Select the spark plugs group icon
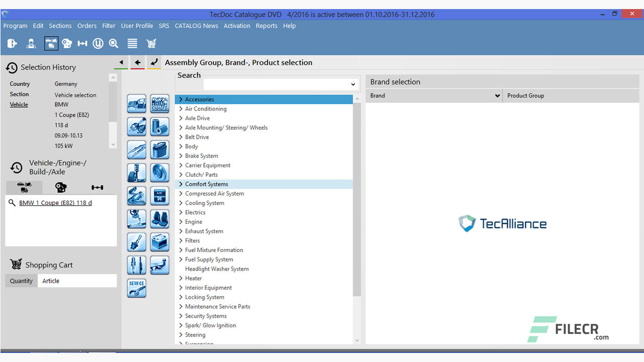This screenshot has width=644, height=362. pyautogui.click(x=137, y=265)
